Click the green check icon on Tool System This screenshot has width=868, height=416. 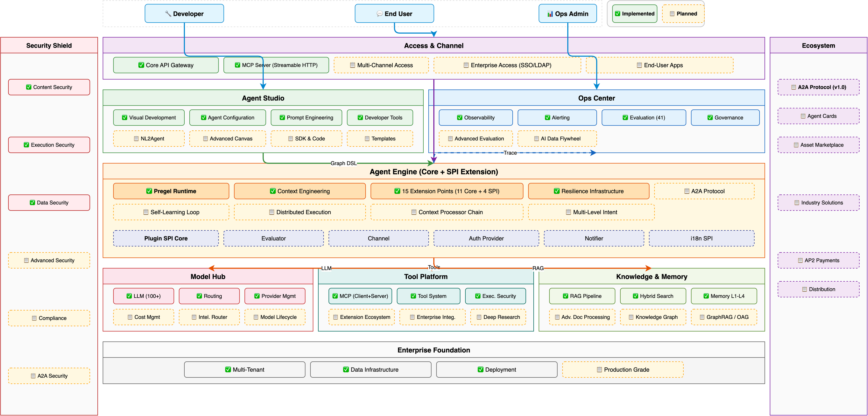[413, 296]
